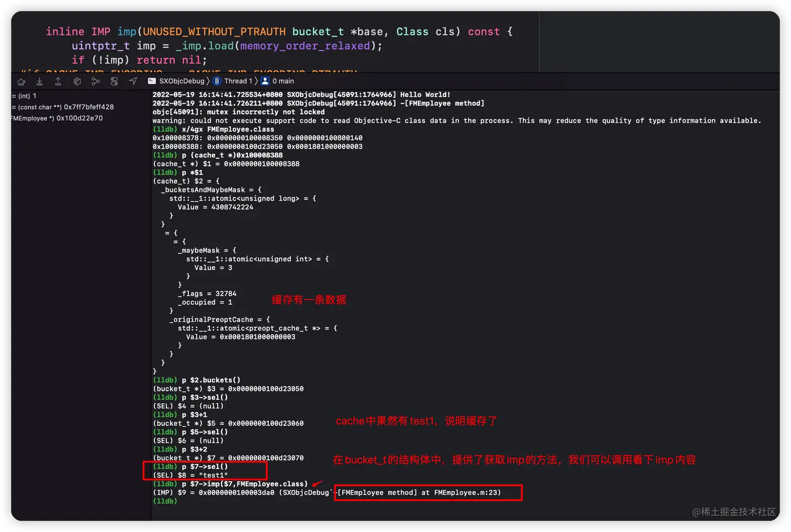Click 'p (cache_t *)0x100008388' command line
791x532 pixels.
point(218,155)
